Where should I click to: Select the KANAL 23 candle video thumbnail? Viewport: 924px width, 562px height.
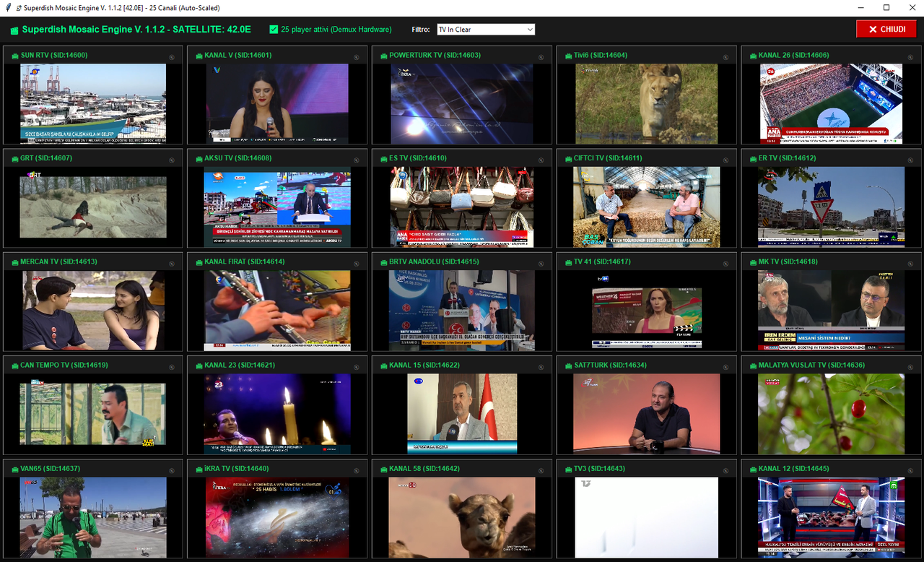point(277,413)
